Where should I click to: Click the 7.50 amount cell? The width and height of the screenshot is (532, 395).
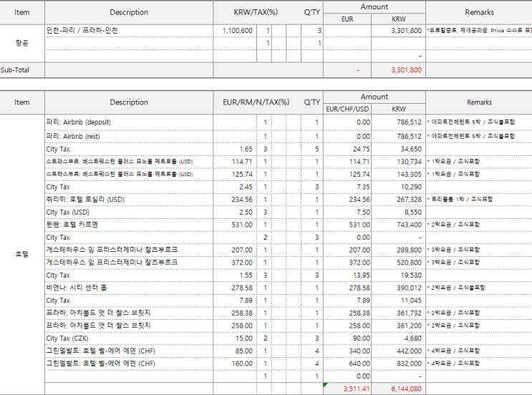[347, 213]
